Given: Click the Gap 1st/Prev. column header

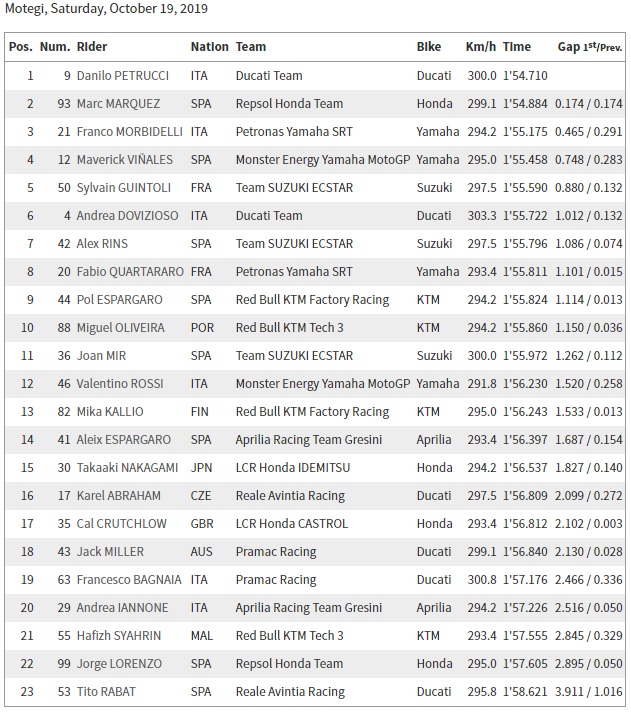Looking at the screenshot, I should [589, 47].
